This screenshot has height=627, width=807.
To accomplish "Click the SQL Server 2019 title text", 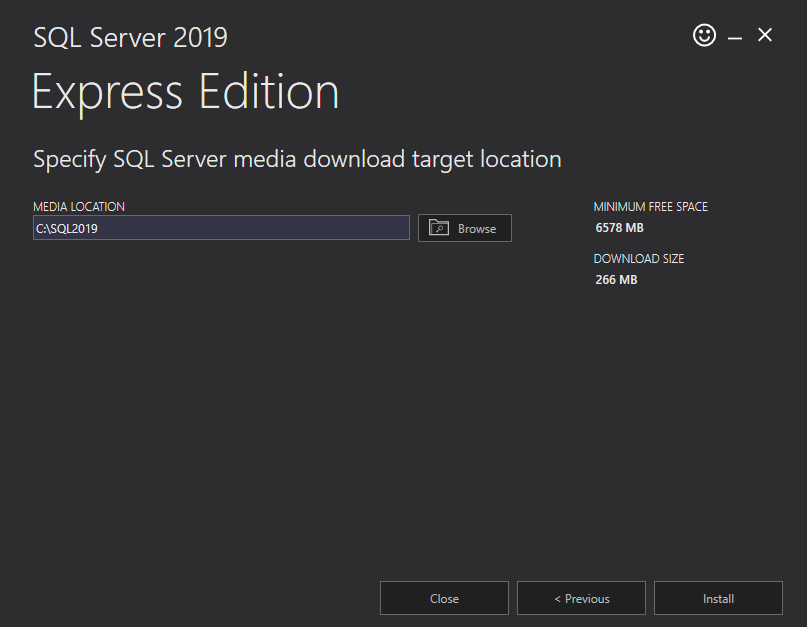I will click(130, 38).
